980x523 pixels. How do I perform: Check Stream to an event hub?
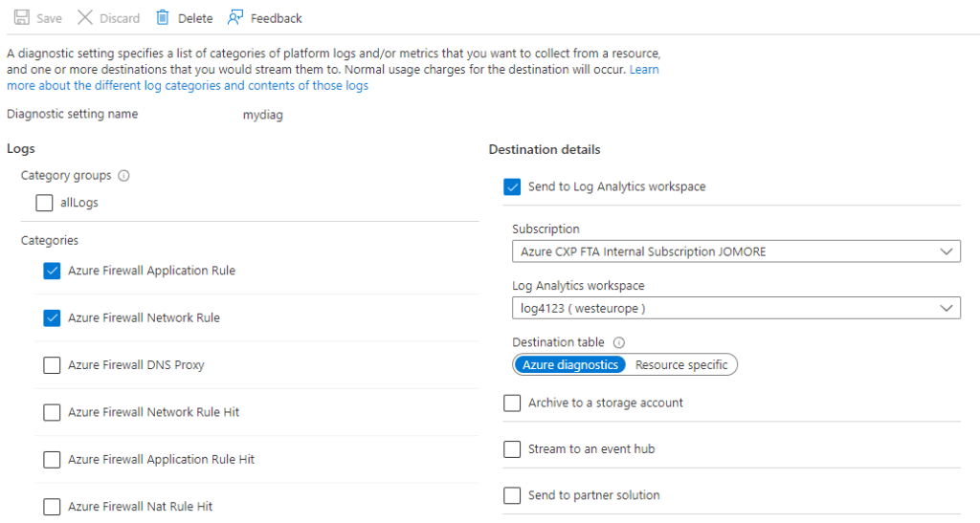pyautogui.click(x=512, y=449)
